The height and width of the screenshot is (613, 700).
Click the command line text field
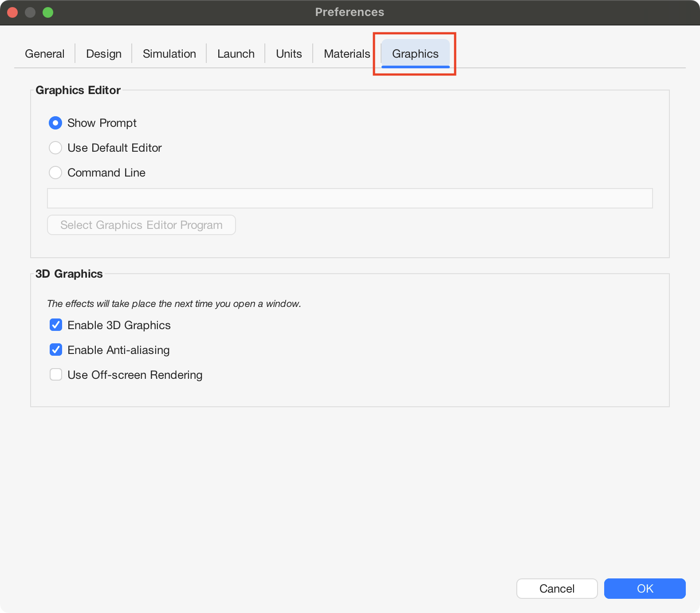[350, 198]
